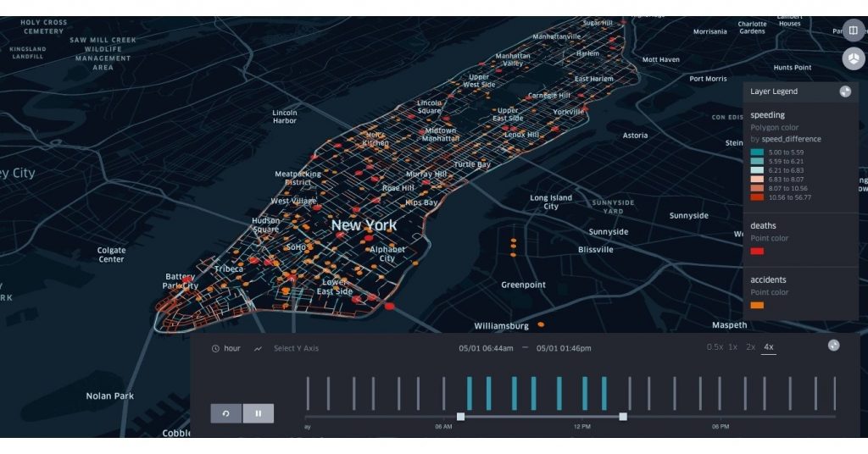
Task: Click the 'Layer Legend' title
Action: tap(774, 91)
